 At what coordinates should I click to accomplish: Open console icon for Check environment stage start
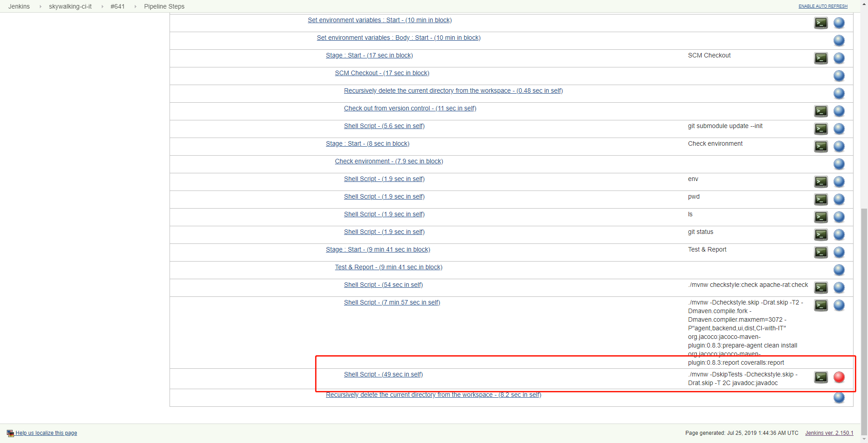(x=821, y=147)
